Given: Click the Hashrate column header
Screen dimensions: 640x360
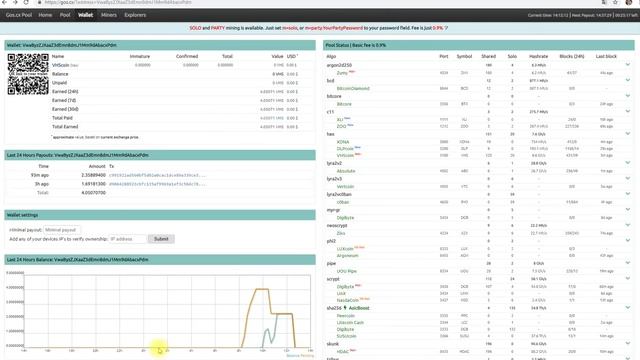Looking at the screenshot, I should (538, 56).
